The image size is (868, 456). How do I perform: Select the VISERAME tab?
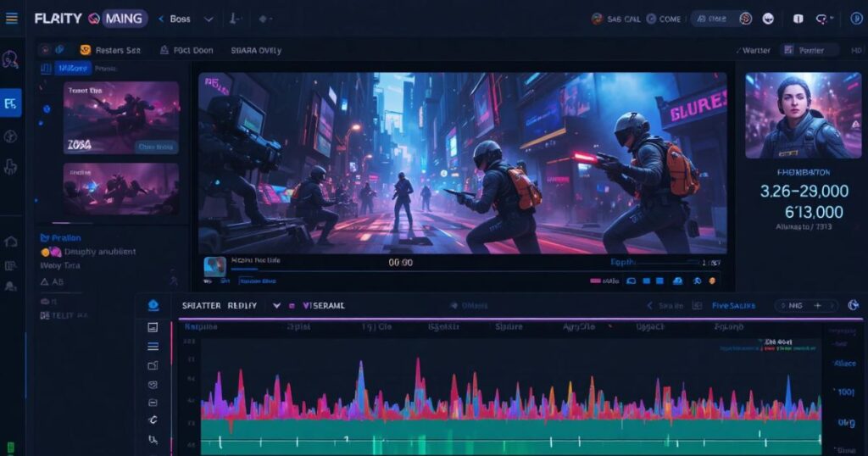324,305
